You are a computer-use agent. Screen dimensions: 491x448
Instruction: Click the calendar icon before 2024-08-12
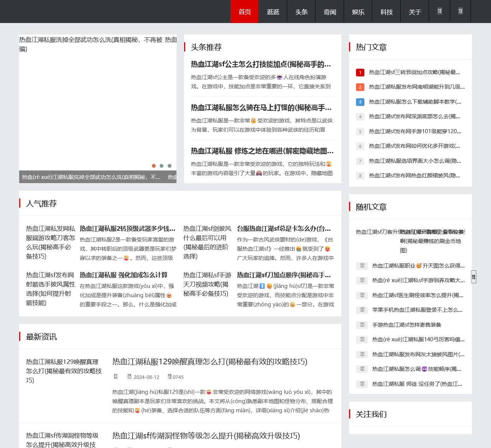pos(129,377)
